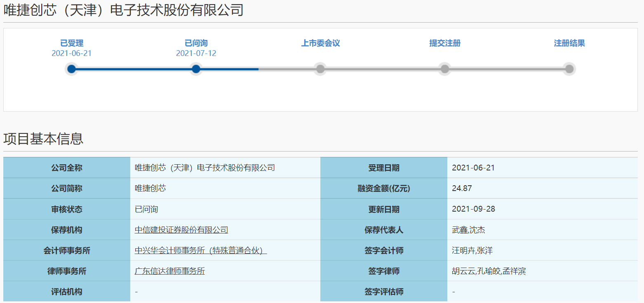Click the company full name value cell
Image resolution: width=644 pixels, height=303 pixels.
pyautogui.click(x=225, y=168)
